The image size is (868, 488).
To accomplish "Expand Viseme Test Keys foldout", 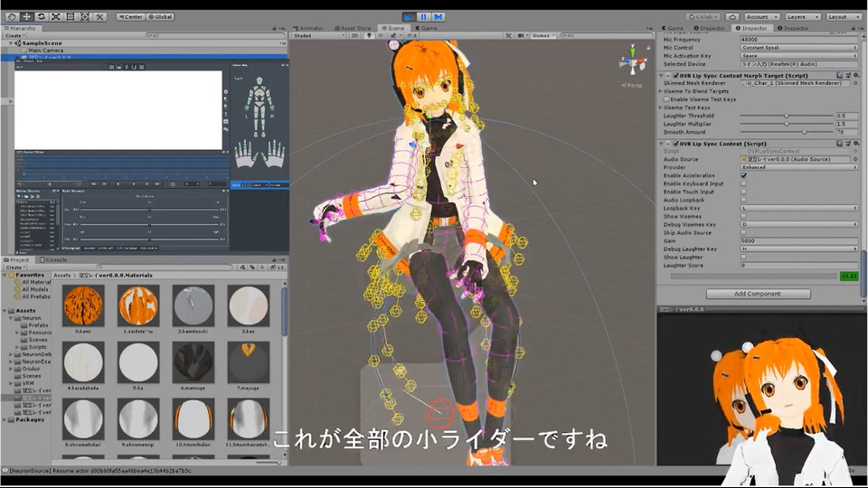I will pyautogui.click(x=660, y=108).
